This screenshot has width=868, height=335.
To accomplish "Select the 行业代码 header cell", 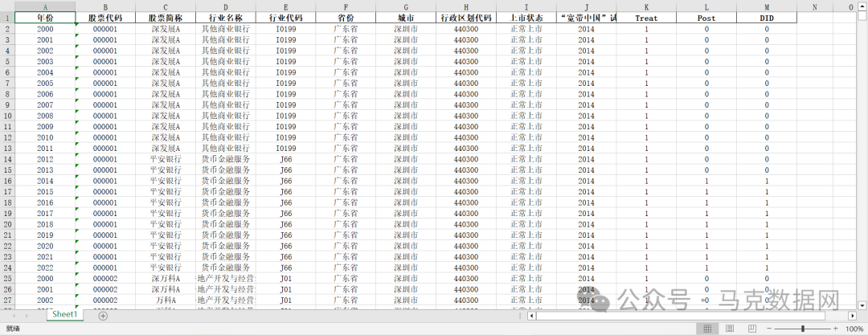I will coord(285,18).
